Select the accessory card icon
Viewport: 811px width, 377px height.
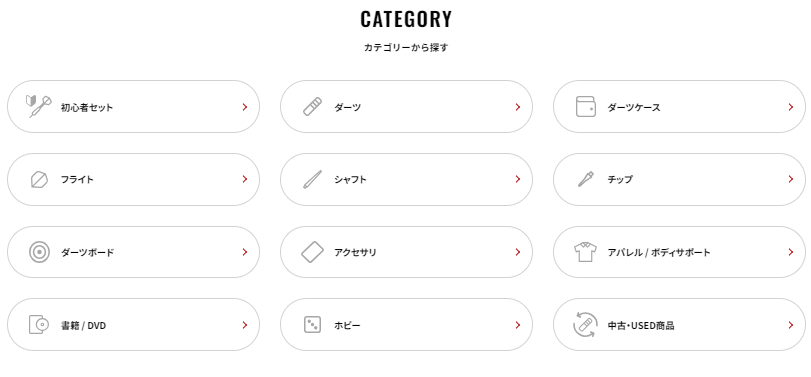[x=312, y=252]
